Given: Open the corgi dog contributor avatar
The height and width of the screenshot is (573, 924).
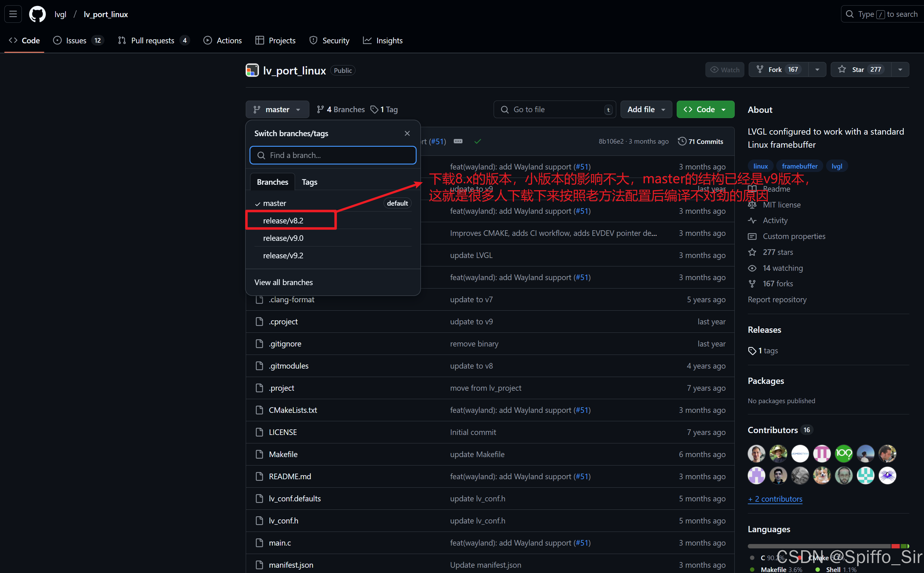Looking at the screenshot, I should 822,475.
